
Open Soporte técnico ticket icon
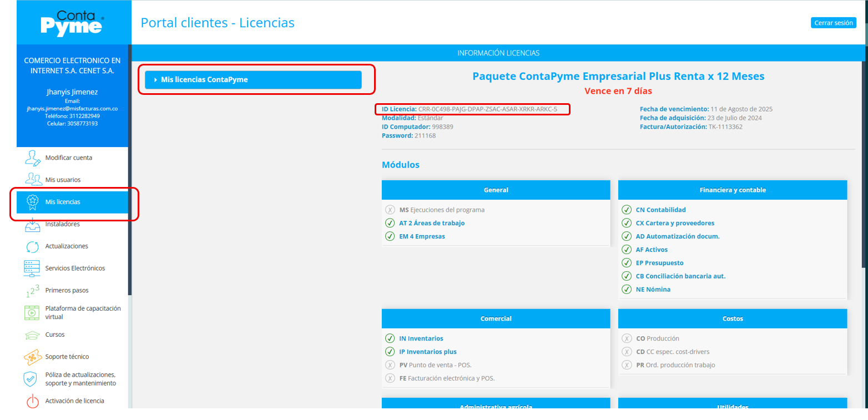coord(33,357)
